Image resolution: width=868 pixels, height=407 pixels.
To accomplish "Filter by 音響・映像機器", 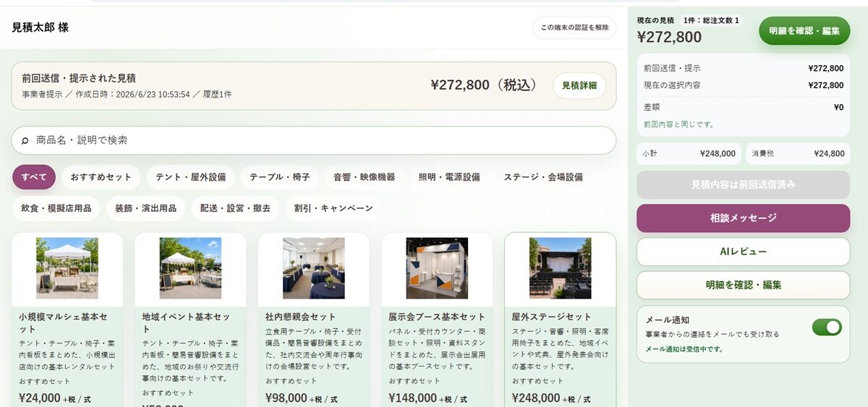I will point(365,177).
